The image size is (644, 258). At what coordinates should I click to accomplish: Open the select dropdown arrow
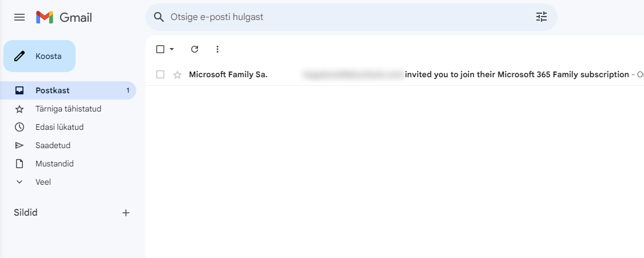pyautogui.click(x=172, y=49)
